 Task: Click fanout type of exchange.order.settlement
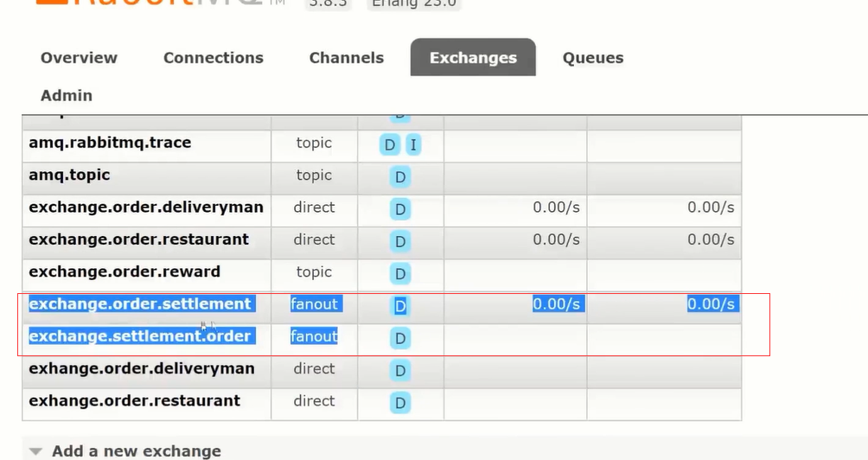tap(314, 303)
